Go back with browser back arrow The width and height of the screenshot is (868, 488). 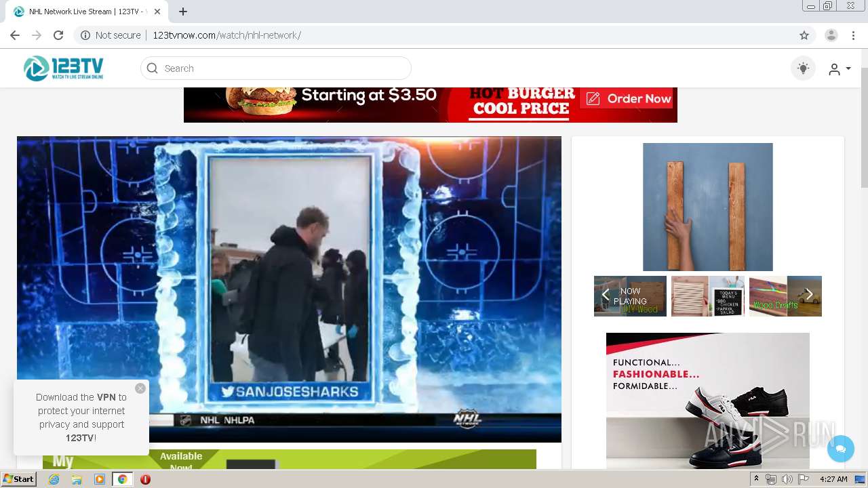click(x=15, y=35)
